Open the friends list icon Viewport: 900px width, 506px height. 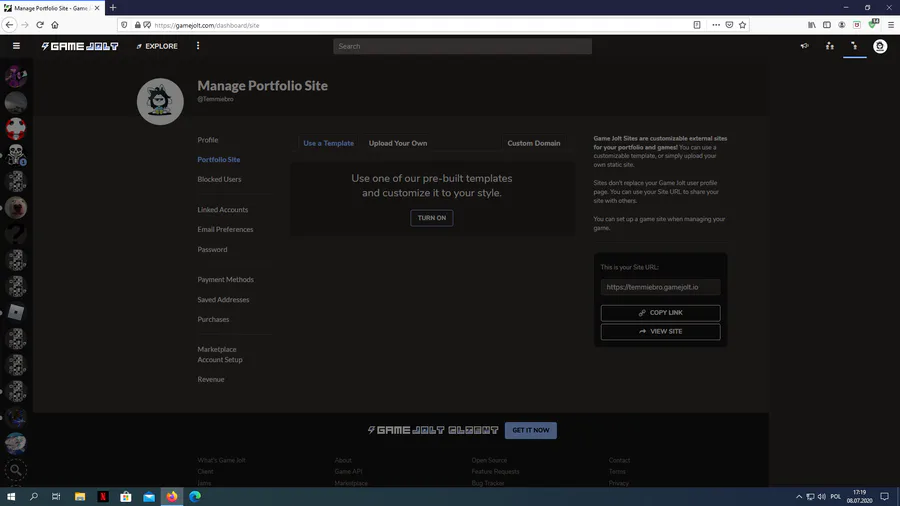pyautogui.click(x=829, y=46)
